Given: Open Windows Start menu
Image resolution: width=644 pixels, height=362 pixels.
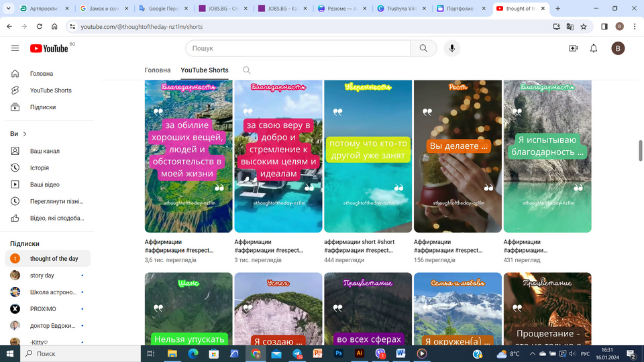Looking at the screenshot, I should pyautogui.click(x=10, y=353).
